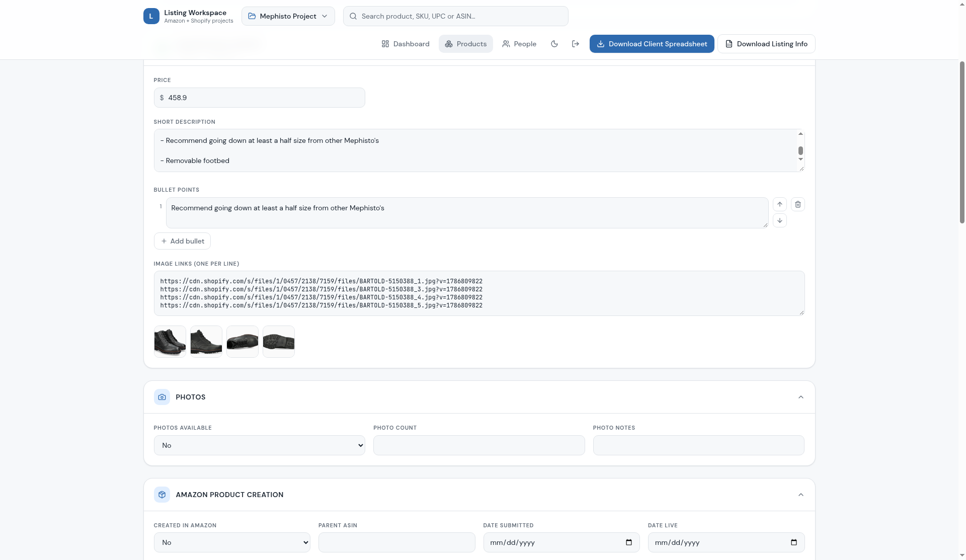Click Download Client Spreadsheet button
The height and width of the screenshot is (560, 966).
click(652, 44)
